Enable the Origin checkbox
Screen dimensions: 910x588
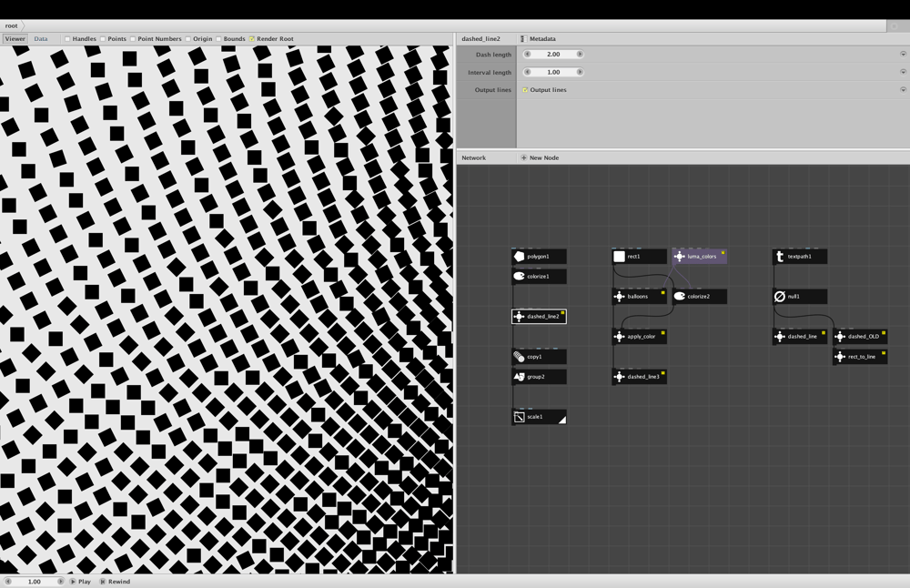coord(188,39)
